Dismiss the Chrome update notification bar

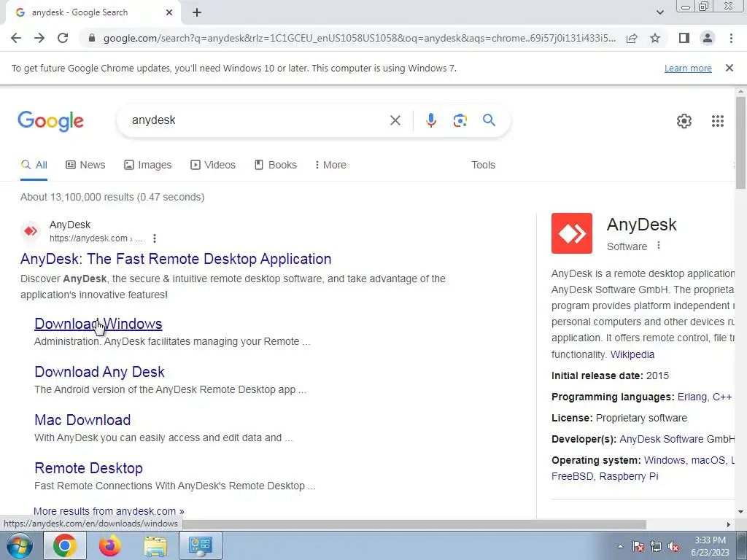tap(729, 68)
